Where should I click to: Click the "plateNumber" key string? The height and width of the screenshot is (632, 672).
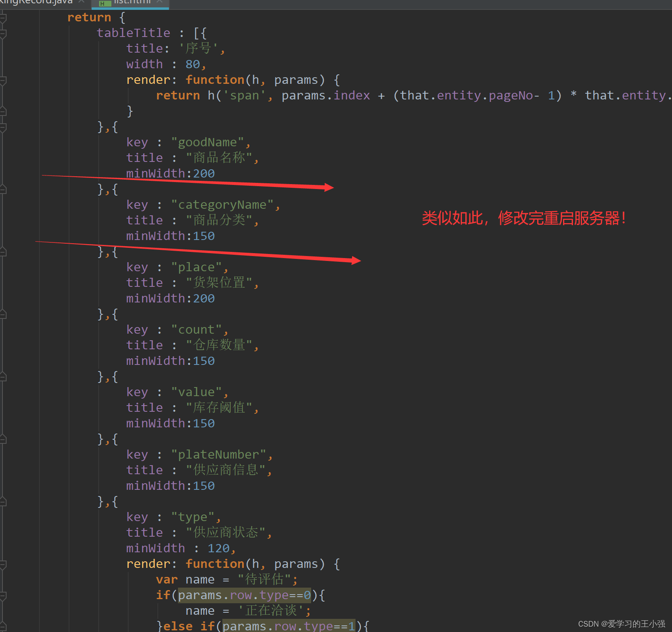[x=219, y=454]
